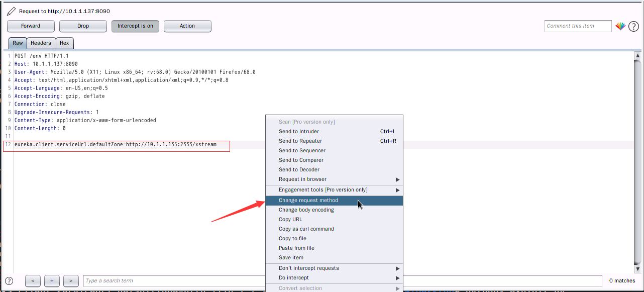
Task: Drop the intercepted request
Action: (83, 26)
